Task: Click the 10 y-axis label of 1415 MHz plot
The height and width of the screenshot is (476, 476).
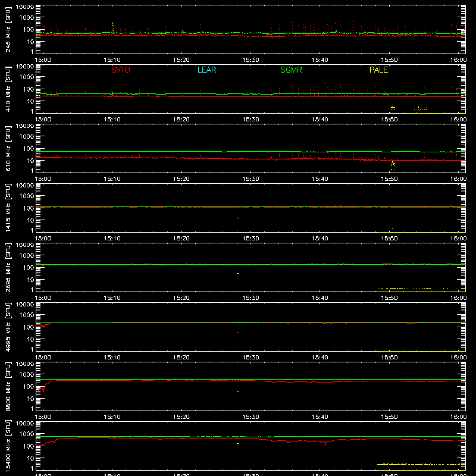Action: click(30, 220)
